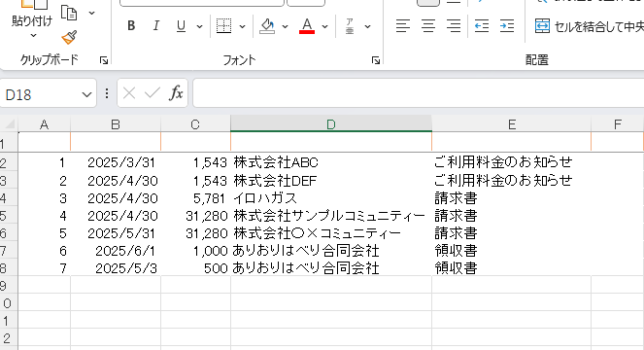Click the Insert Function fx icon
This screenshot has width=644, height=350.
176,93
